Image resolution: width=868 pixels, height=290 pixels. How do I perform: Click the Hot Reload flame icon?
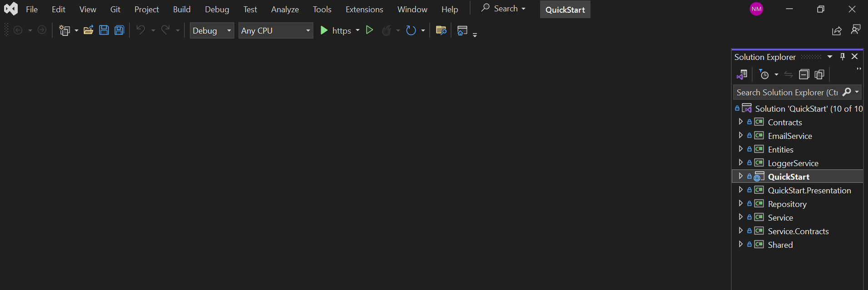pyautogui.click(x=387, y=30)
